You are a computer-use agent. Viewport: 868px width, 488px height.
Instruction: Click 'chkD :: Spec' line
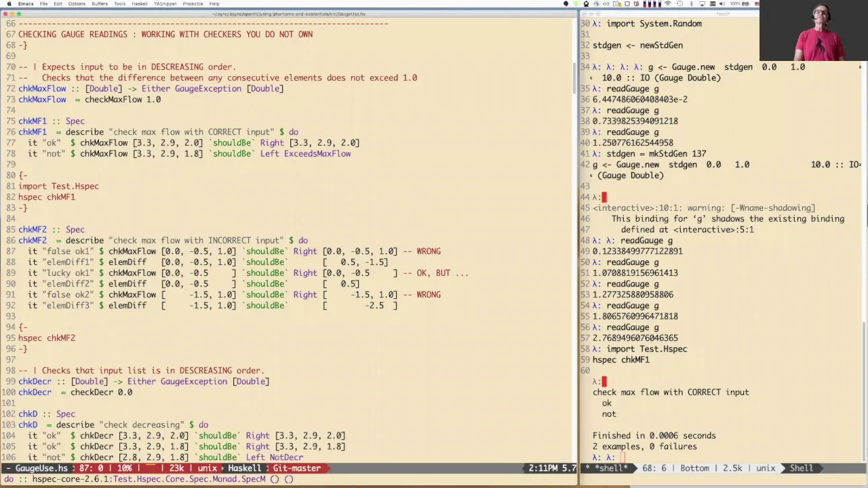click(47, 414)
